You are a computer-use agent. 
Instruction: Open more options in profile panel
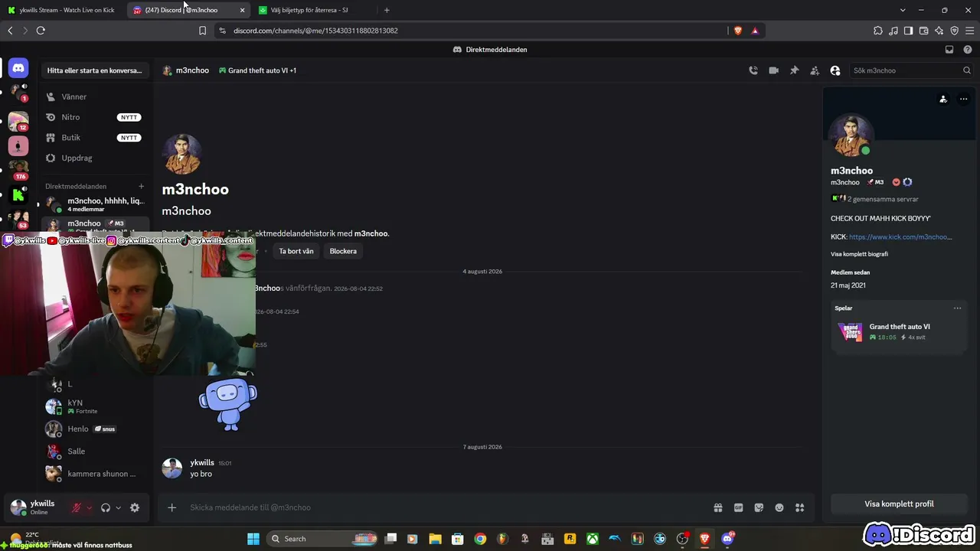pyautogui.click(x=963, y=99)
